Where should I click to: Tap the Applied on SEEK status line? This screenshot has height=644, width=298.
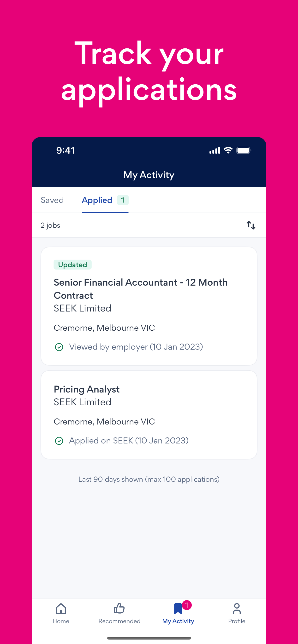tap(129, 441)
